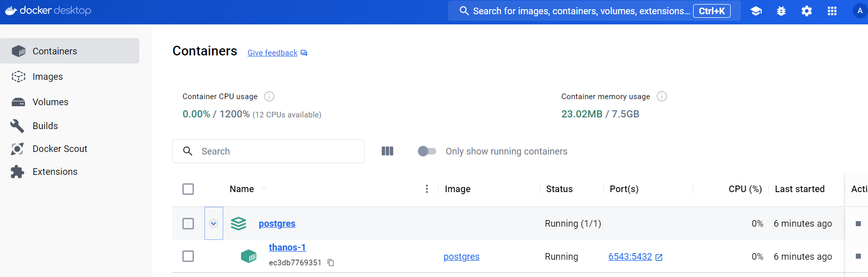Click the Troubleshoot bug icon
The image size is (868, 277).
click(x=781, y=11)
